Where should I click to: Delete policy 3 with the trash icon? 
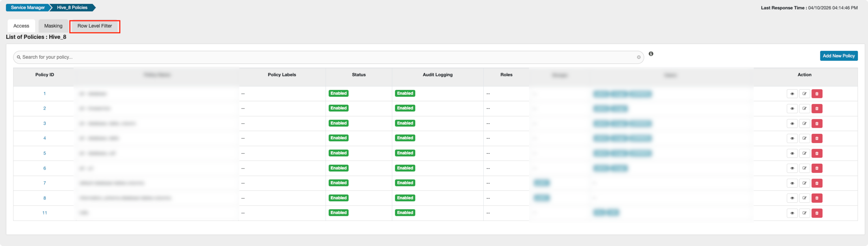[817, 124]
